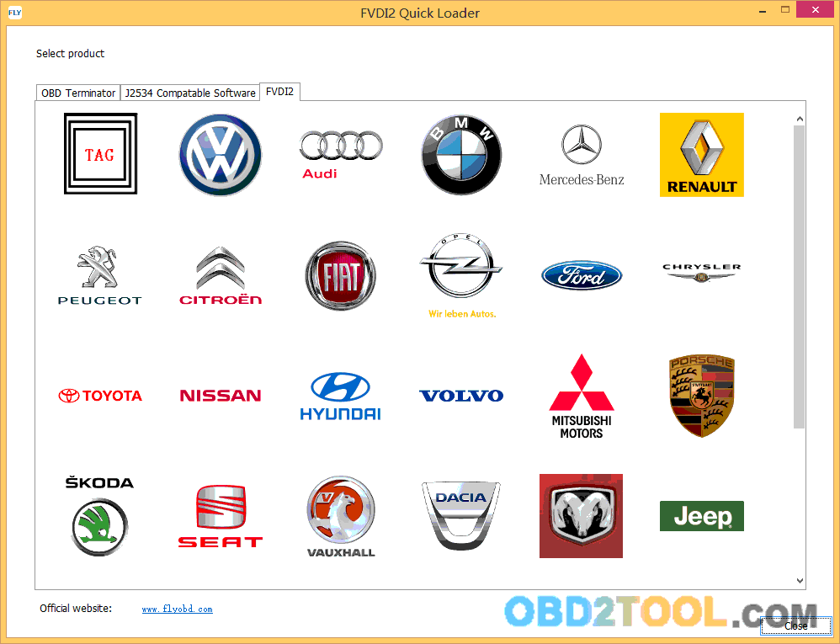Image resolution: width=840 pixels, height=644 pixels.
Task: Open the Hyundai product
Action: point(341,396)
